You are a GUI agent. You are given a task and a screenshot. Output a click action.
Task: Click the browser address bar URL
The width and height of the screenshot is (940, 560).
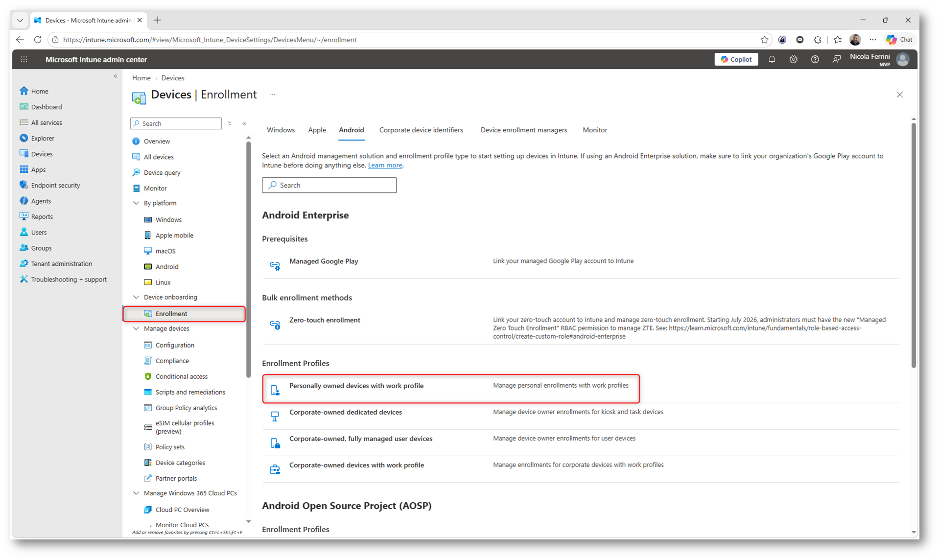pos(210,40)
